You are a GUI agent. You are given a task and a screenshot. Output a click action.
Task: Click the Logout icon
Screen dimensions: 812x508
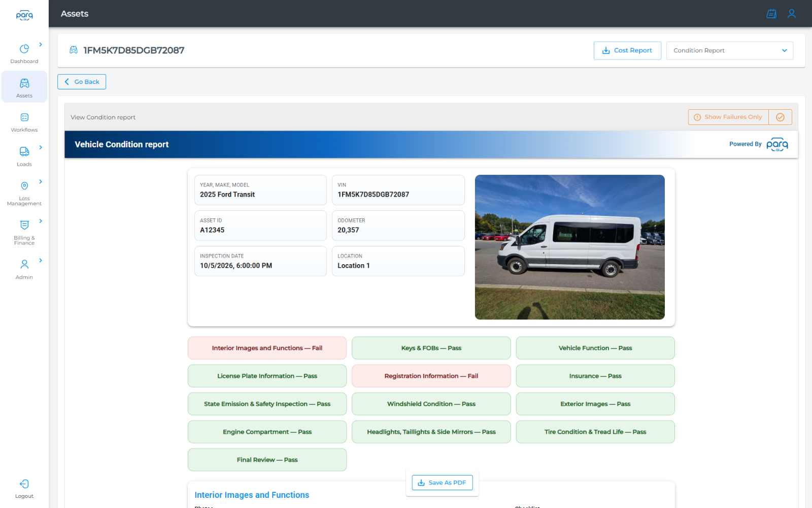tap(24, 484)
